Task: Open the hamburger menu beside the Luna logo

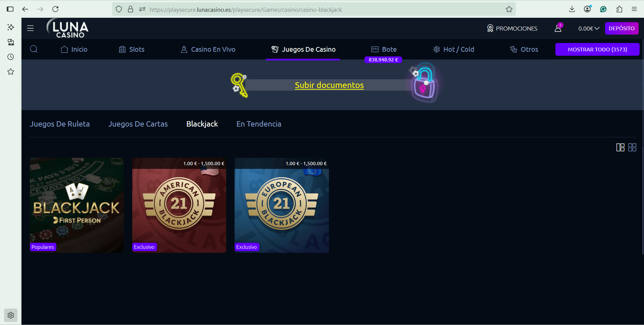Action: click(31, 28)
